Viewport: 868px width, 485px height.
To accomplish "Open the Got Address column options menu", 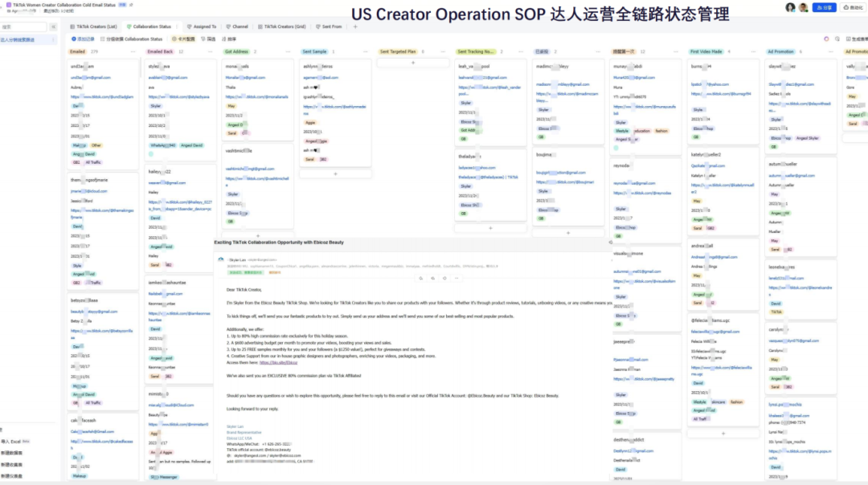I will coord(288,51).
